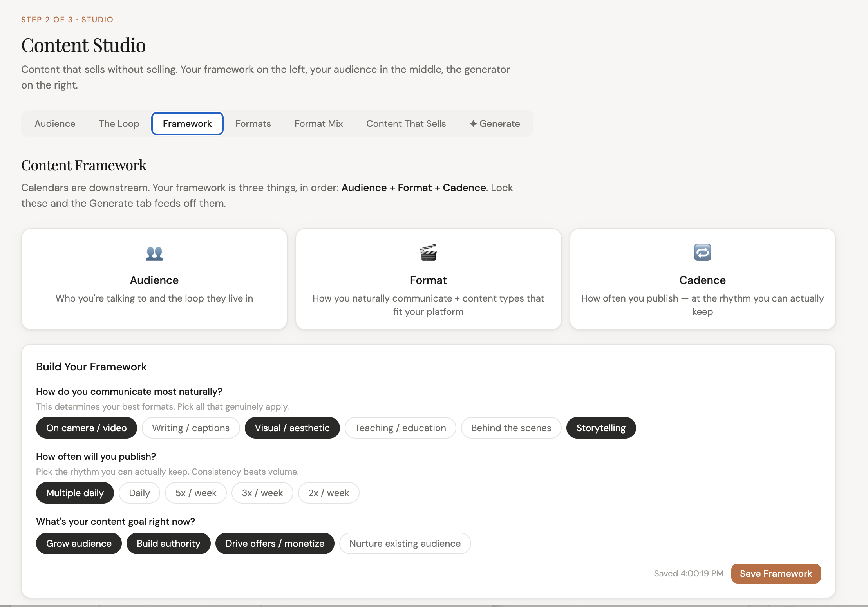Choose Daily publishing cadence
This screenshot has width=868, height=607.
[x=139, y=493]
